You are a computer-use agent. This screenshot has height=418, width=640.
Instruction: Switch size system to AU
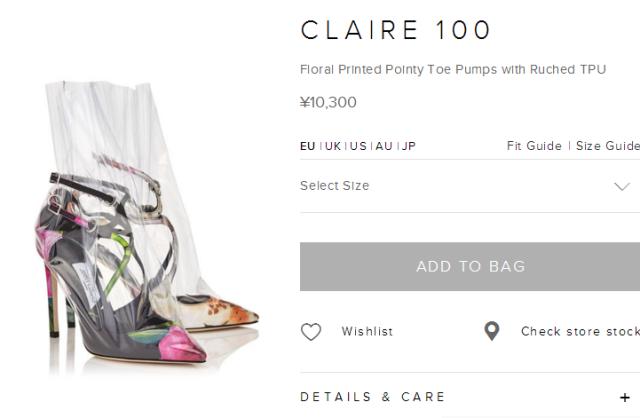384,146
